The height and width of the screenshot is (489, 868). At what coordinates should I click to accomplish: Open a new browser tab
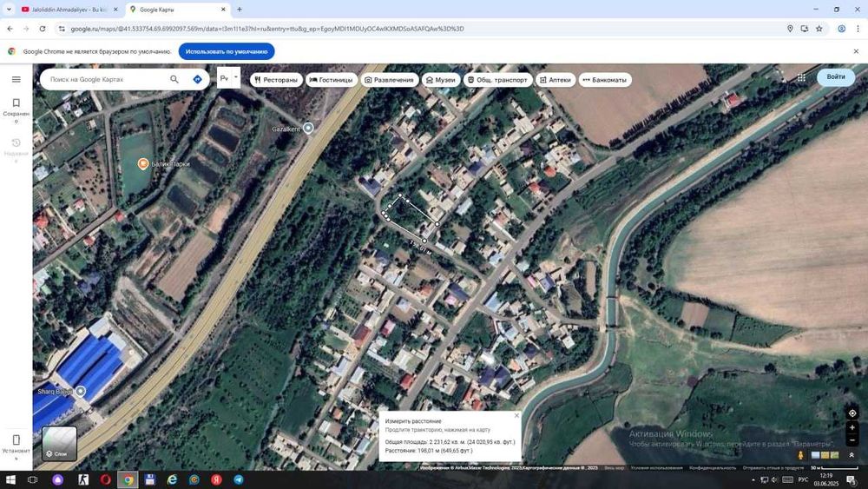[x=240, y=10]
